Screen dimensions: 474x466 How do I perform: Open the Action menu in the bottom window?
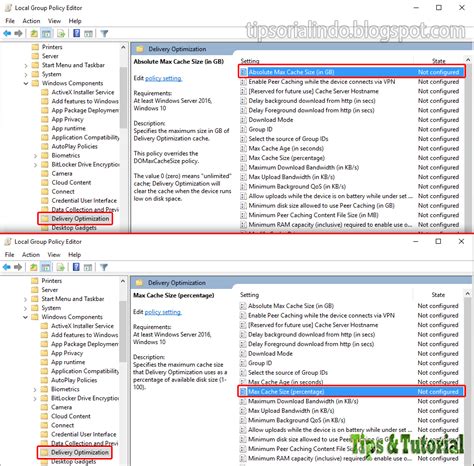(x=31, y=254)
